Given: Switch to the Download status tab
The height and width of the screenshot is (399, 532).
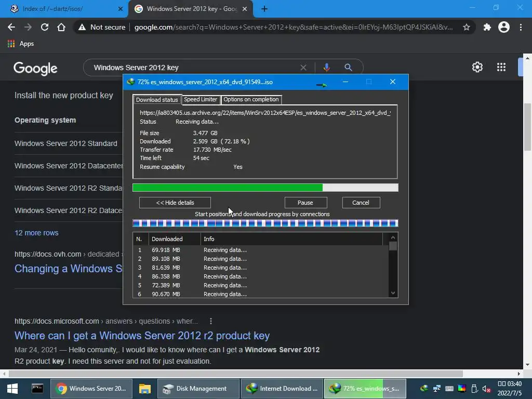Looking at the screenshot, I should click(x=157, y=99).
